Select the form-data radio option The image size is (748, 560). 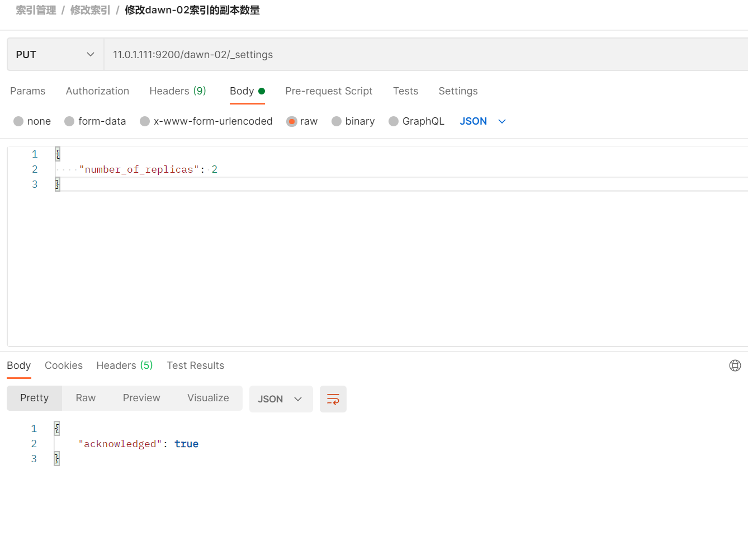coord(69,121)
